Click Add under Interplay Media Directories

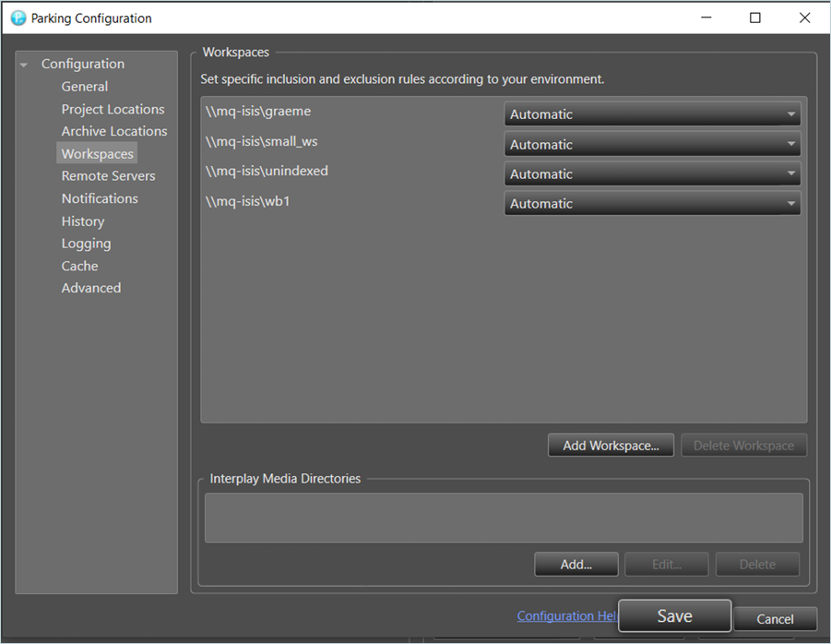tap(576, 564)
